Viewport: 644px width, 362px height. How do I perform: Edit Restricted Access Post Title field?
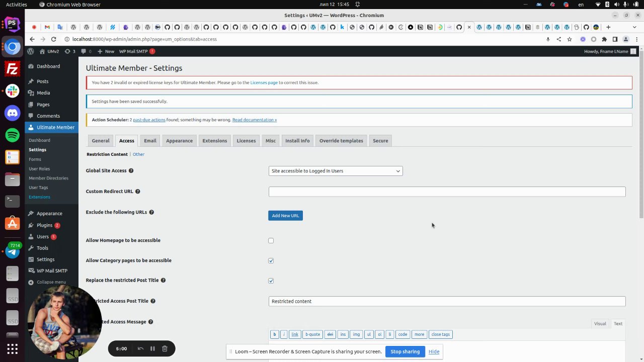coord(447,301)
